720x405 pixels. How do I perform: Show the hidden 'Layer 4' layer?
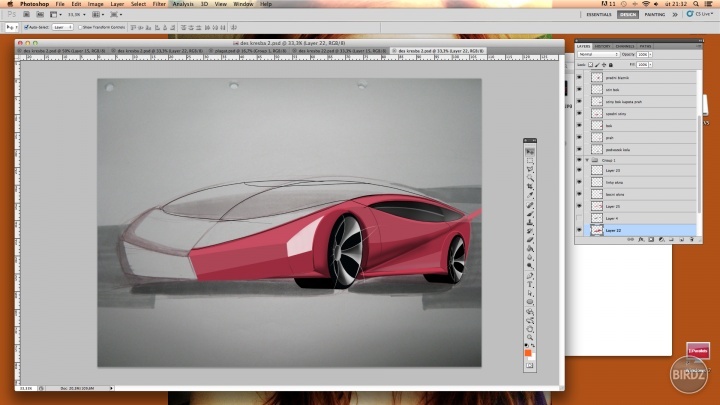tap(579, 218)
